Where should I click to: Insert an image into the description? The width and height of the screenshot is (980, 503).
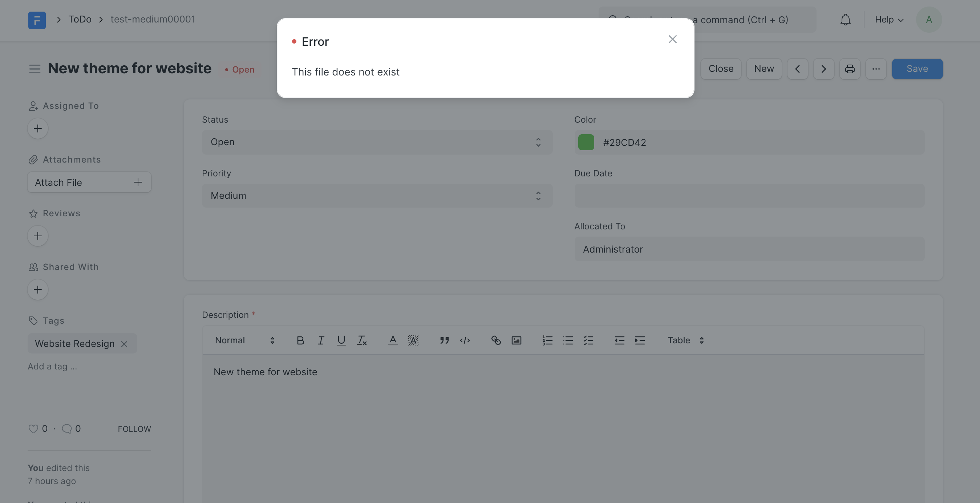pyautogui.click(x=516, y=340)
